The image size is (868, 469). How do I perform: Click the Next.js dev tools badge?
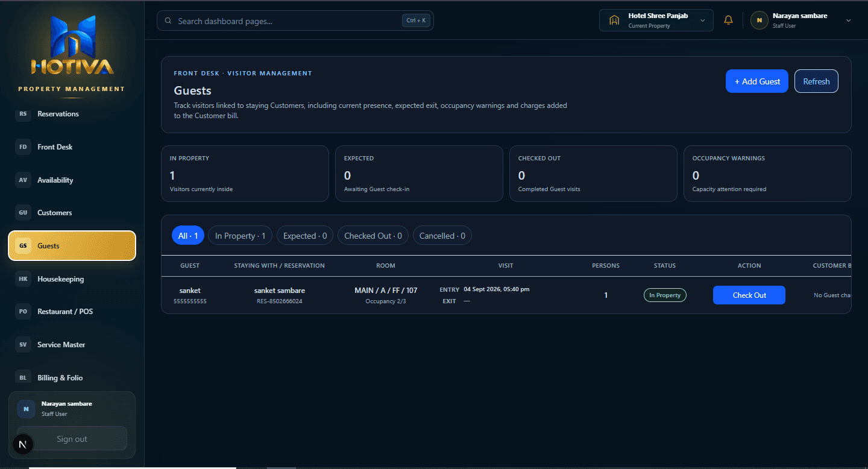tap(23, 445)
